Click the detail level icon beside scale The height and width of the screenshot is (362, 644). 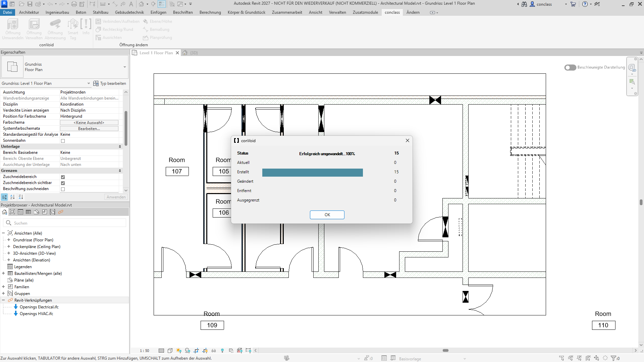tap(161, 351)
